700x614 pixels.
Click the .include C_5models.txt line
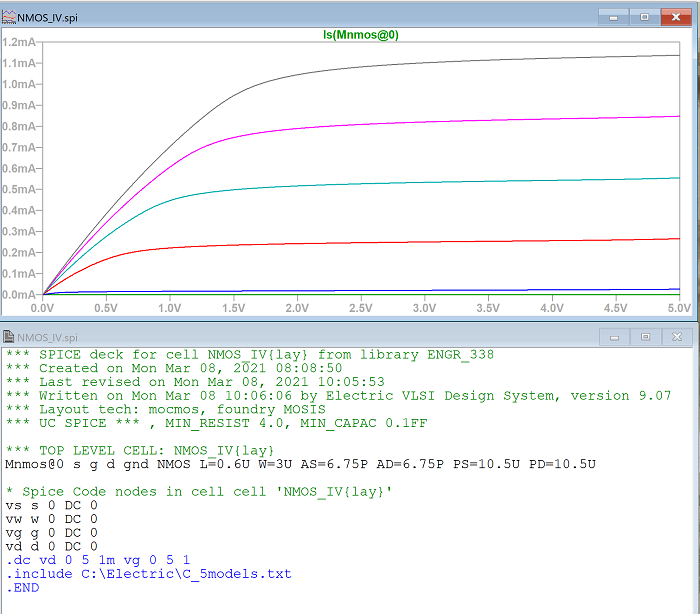click(x=150, y=574)
